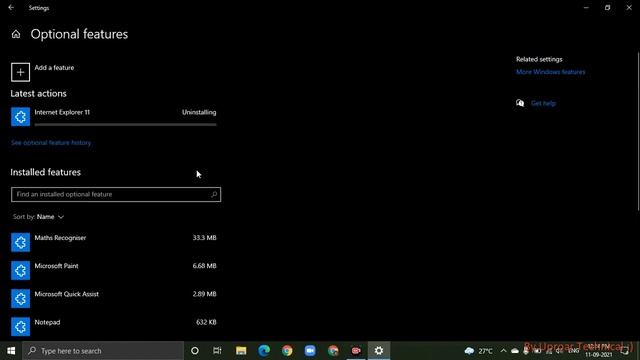Select the Maths Recogniser feature row

pos(116,242)
